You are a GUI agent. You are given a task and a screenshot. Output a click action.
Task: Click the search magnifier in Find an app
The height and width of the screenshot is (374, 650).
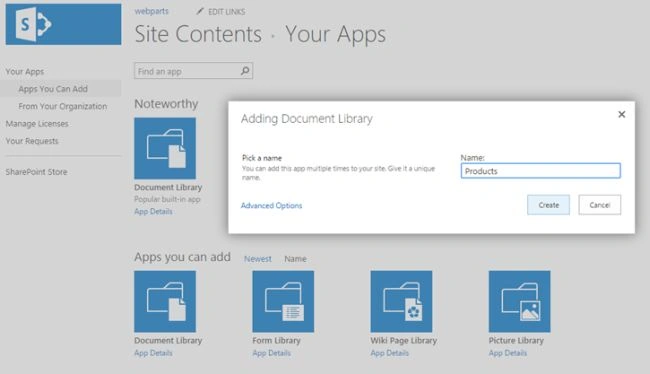coord(245,71)
